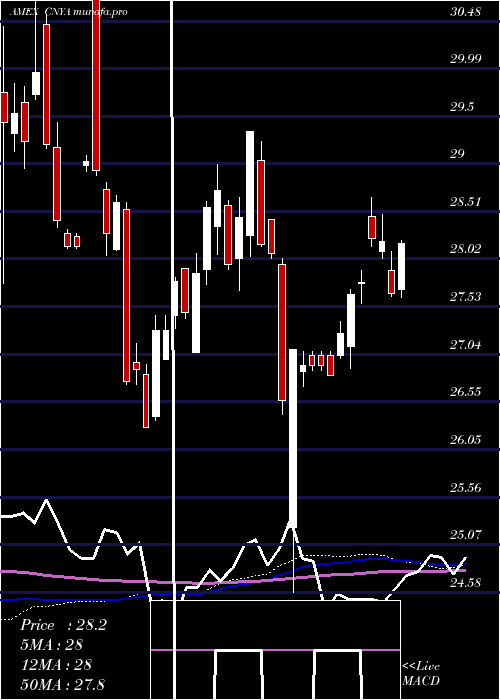Click the 30.48 price axis label
This screenshot has height=700, width=500.
(x=466, y=12)
